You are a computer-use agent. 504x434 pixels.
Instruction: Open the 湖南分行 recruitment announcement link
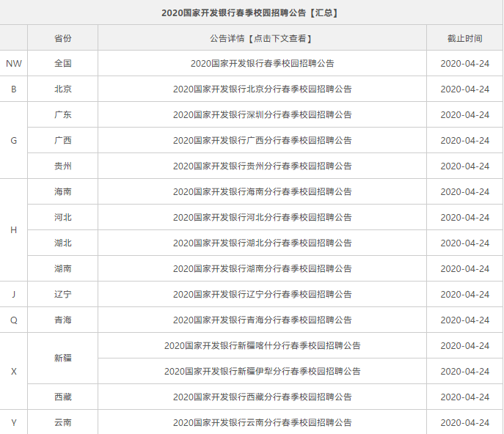click(x=263, y=268)
